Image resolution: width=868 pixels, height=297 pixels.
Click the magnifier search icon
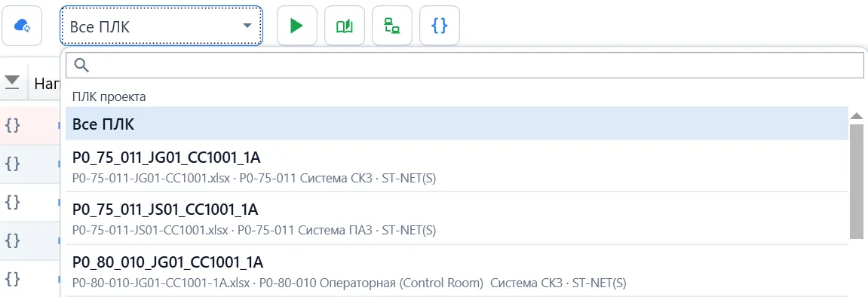pos(81,66)
